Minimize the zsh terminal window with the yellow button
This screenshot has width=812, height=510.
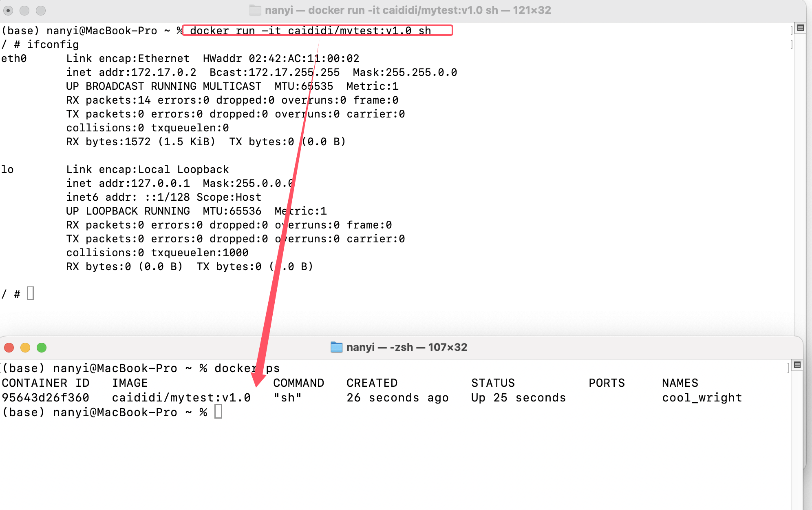click(x=25, y=348)
